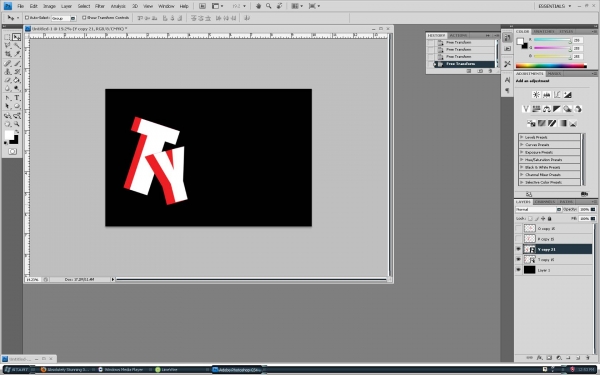The height and width of the screenshot is (375, 600).
Task: Switch to the Swatches tab
Action: tap(543, 31)
